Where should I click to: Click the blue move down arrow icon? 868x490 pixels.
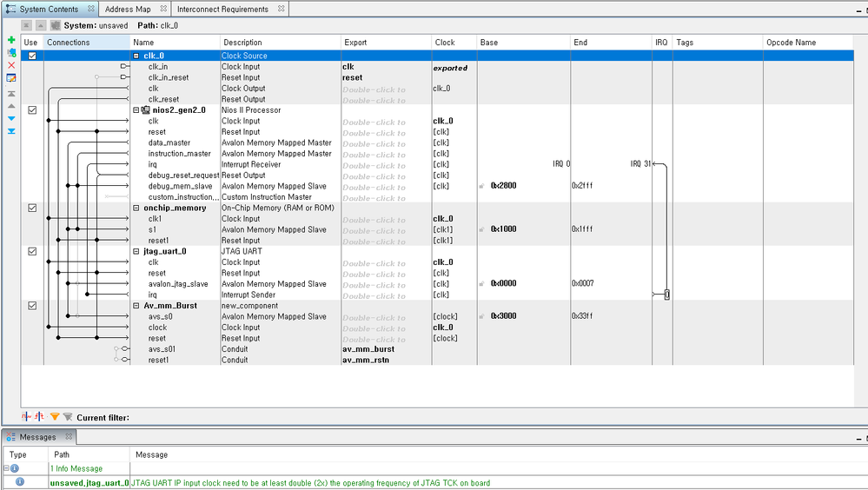11,118
